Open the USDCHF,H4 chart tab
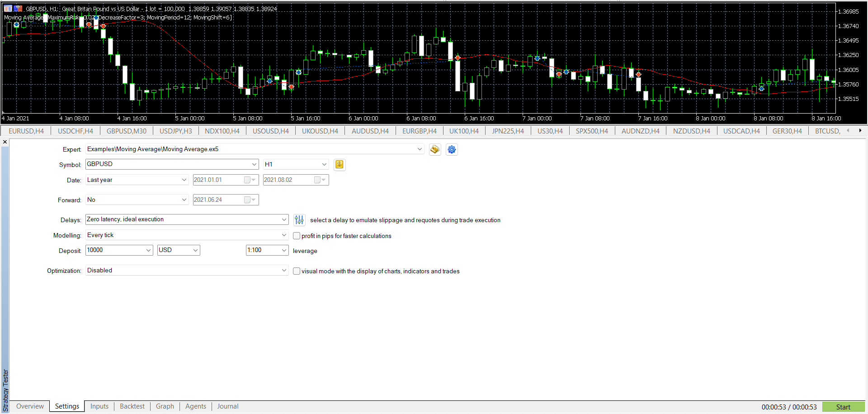Image resolution: width=868 pixels, height=414 pixels. pos(75,131)
